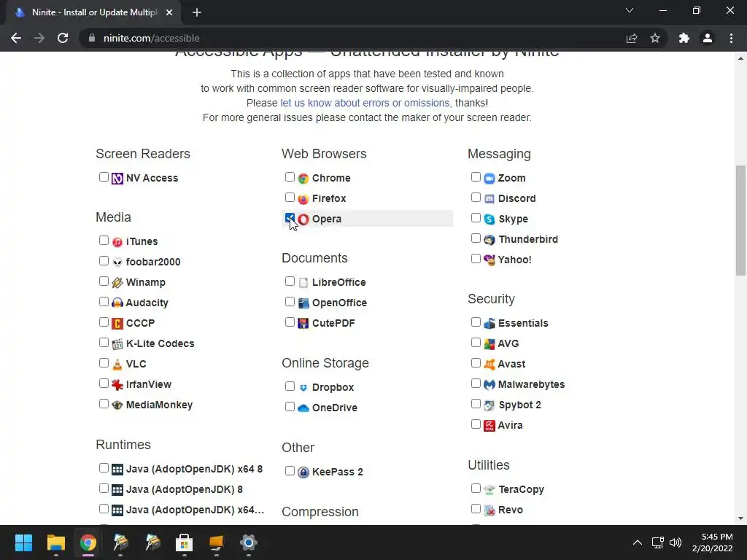The height and width of the screenshot is (560, 747).
Task: Click the AVG icon
Action: coord(489,344)
